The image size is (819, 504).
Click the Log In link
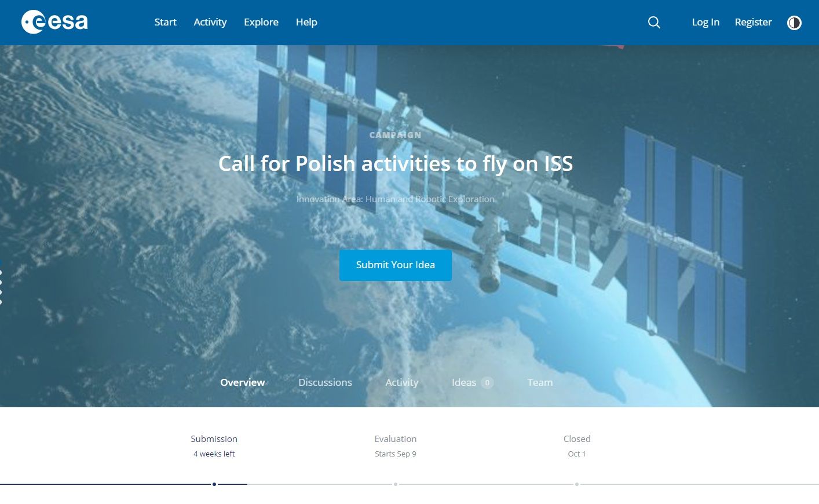pyautogui.click(x=705, y=22)
